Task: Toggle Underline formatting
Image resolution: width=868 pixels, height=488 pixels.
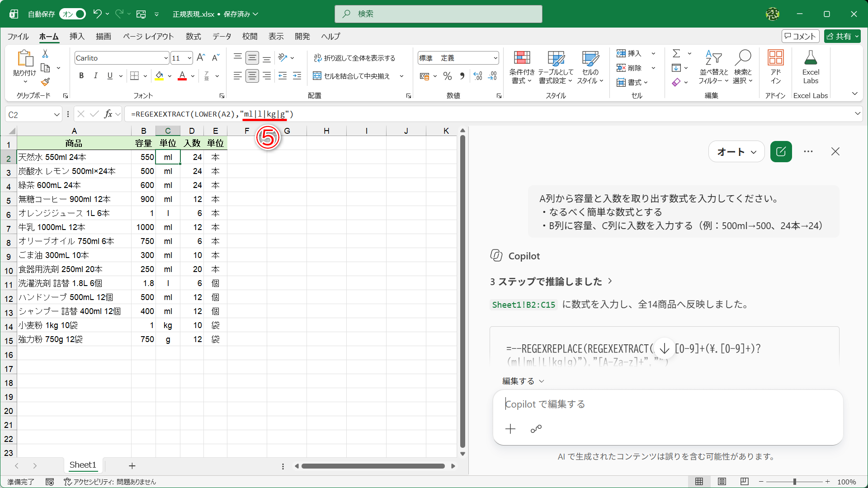Action: tap(110, 76)
